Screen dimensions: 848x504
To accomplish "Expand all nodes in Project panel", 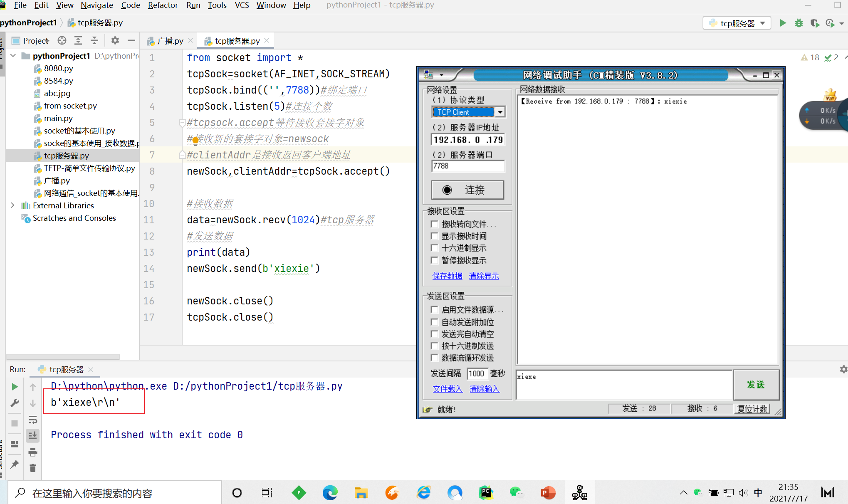I will click(x=78, y=40).
